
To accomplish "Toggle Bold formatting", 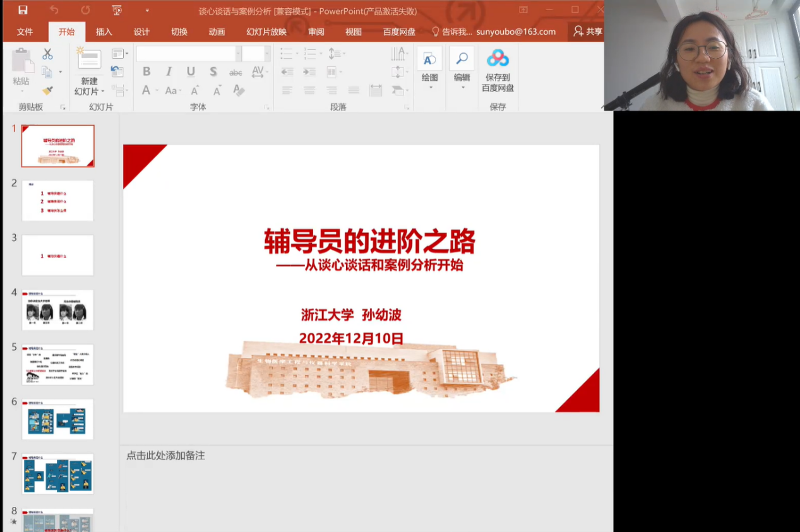I will [x=146, y=72].
